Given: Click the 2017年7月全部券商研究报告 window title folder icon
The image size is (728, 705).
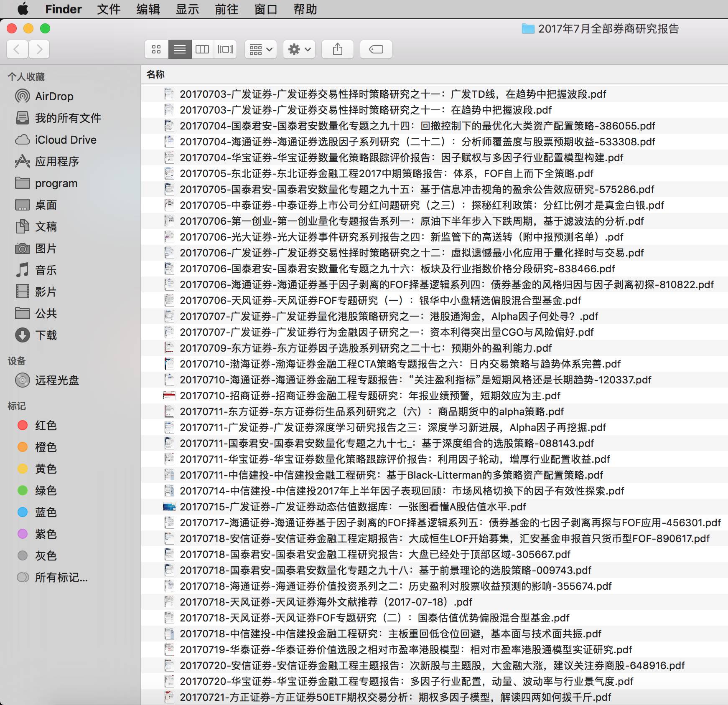Looking at the screenshot, I should click(528, 29).
